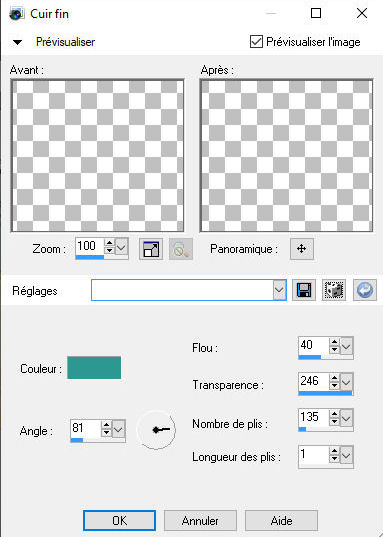
Task: Click the Angle value field
Action: point(86,428)
